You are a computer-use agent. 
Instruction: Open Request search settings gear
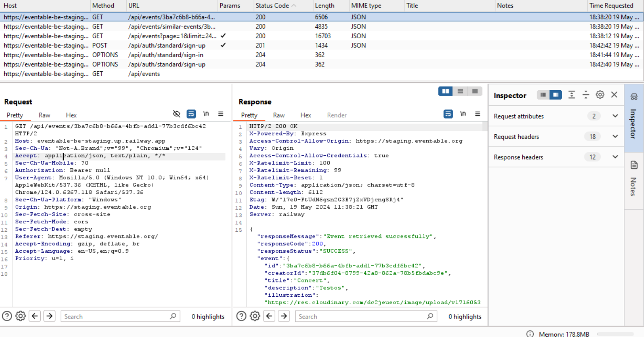21,316
